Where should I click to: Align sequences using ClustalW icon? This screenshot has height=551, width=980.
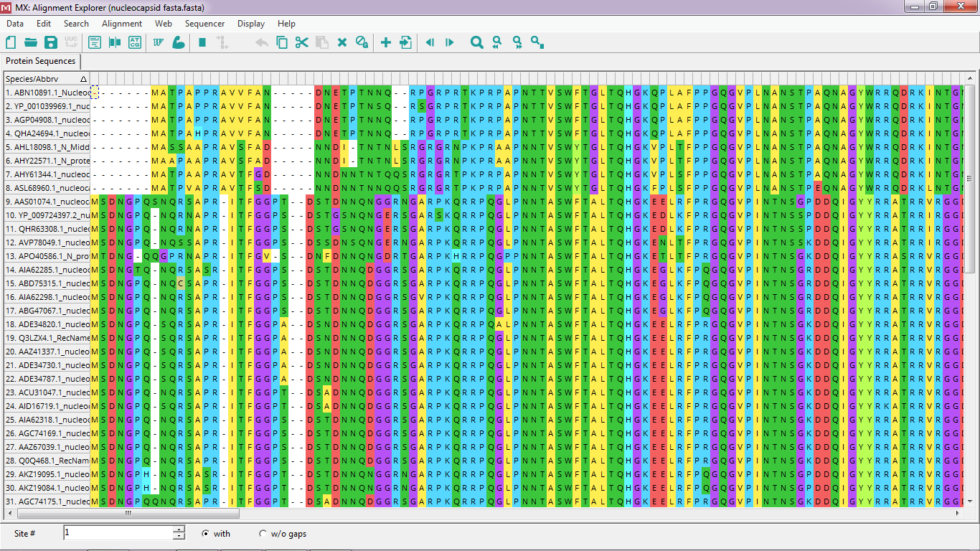[x=159, y=43]
